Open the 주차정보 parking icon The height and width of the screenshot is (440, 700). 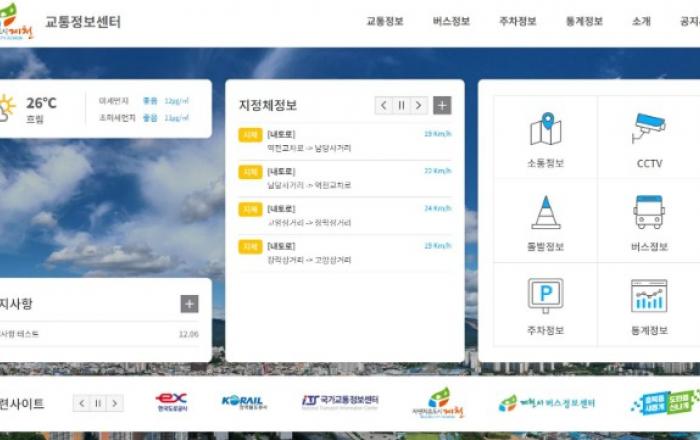click(545, 296)
